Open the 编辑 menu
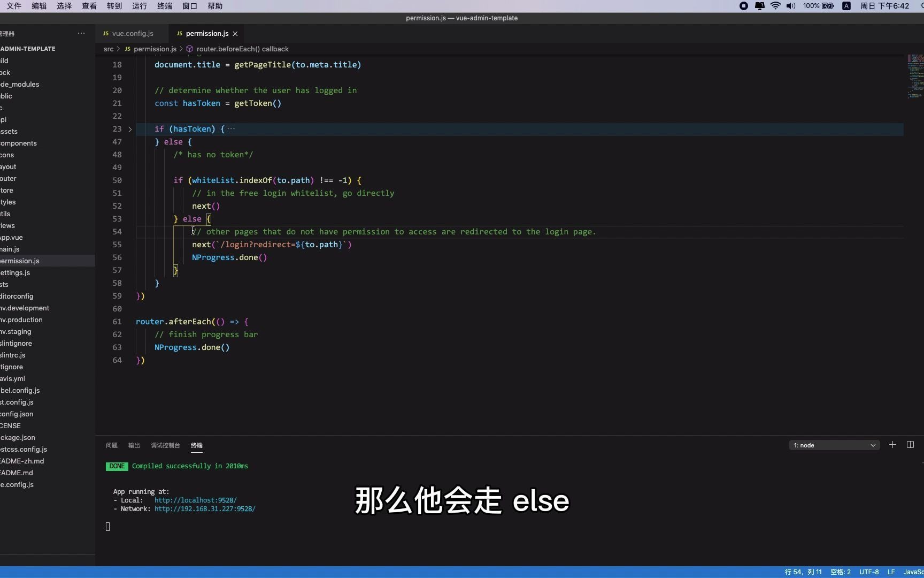924x578 pixels. click(39, 6)
